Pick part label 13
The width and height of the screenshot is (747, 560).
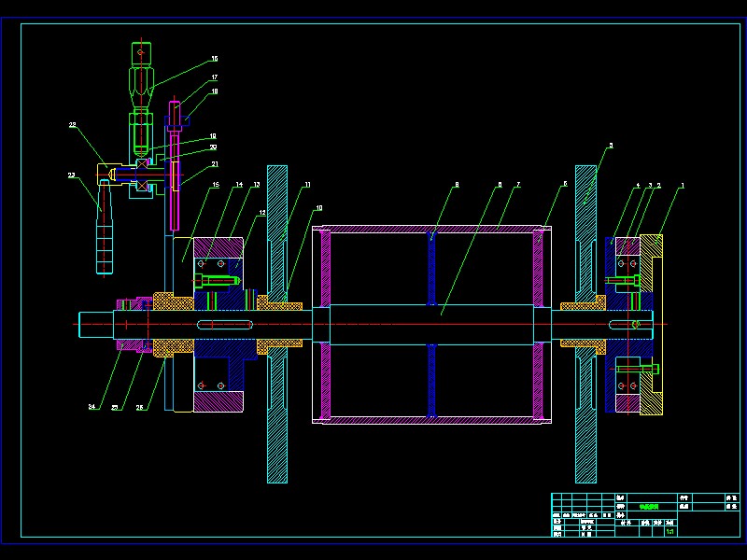click(256, 185)
